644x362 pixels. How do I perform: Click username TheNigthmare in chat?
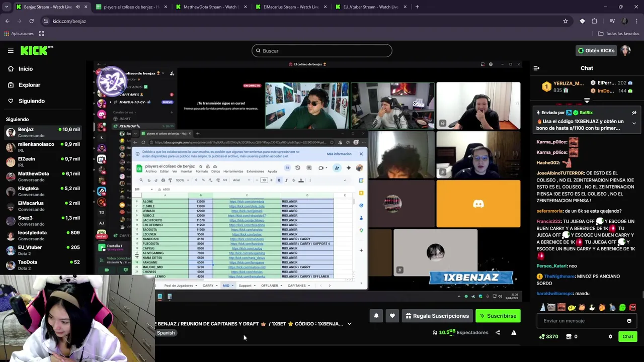[x=559, y=276]
